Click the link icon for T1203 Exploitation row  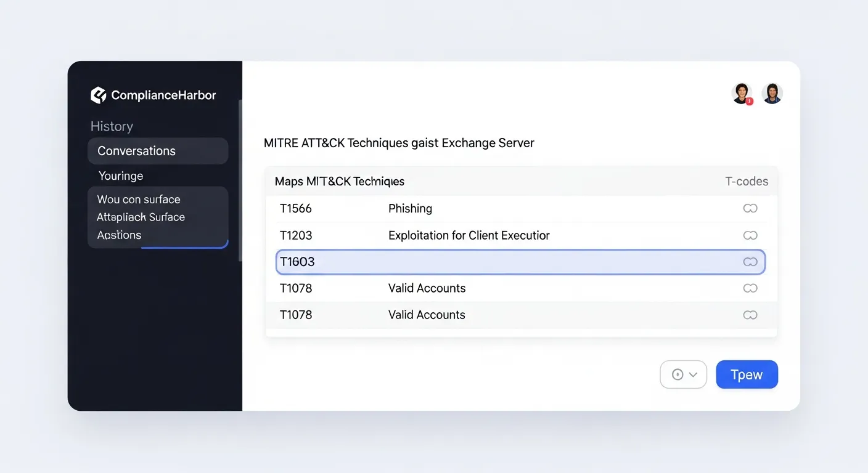(750, 235)
